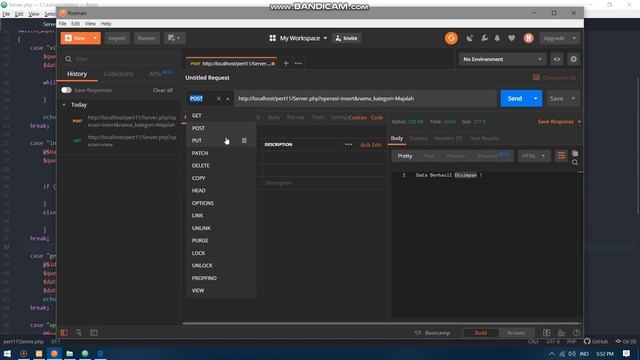
Task: Open settings wrench icon in Postman header
Action: (484, 38)
